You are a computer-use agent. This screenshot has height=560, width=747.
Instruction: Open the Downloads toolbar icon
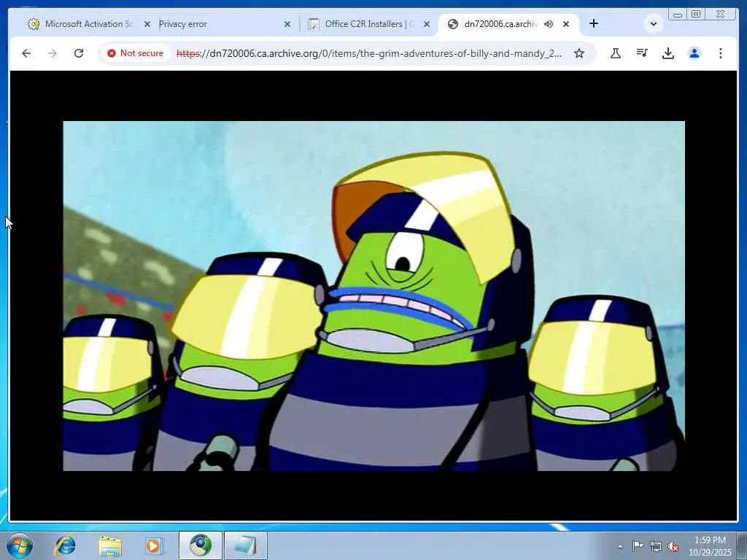click(668, 53)
